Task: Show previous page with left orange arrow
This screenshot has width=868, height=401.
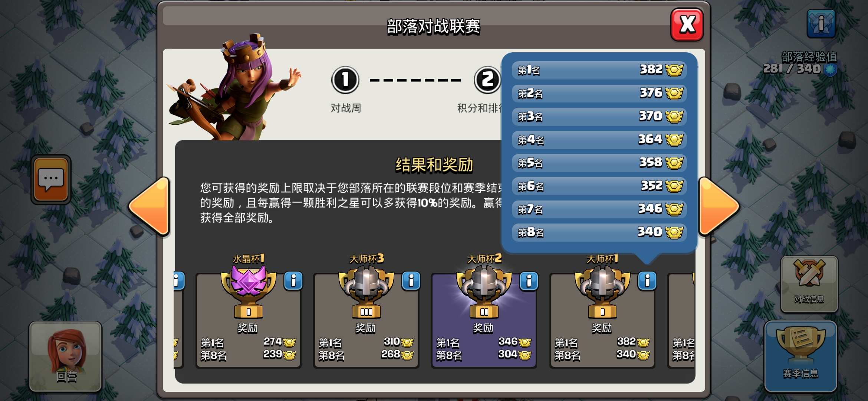Action: point(149,206)
